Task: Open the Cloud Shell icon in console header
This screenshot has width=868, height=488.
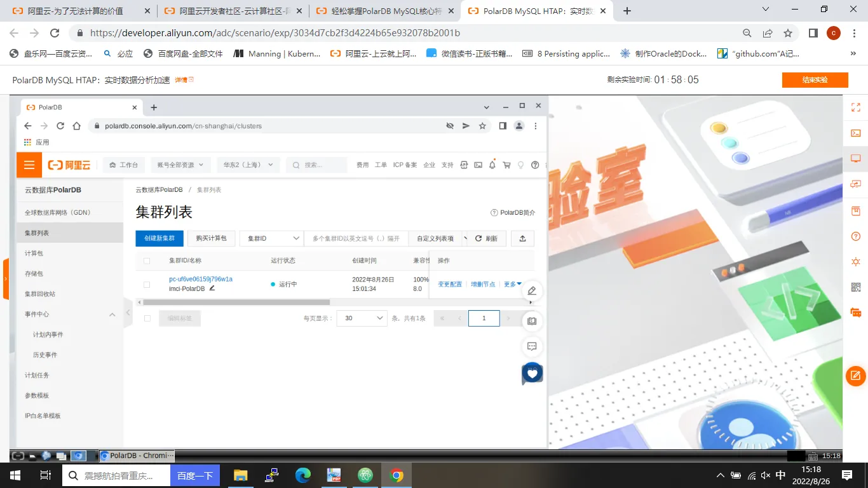Action: coord(478,165)
